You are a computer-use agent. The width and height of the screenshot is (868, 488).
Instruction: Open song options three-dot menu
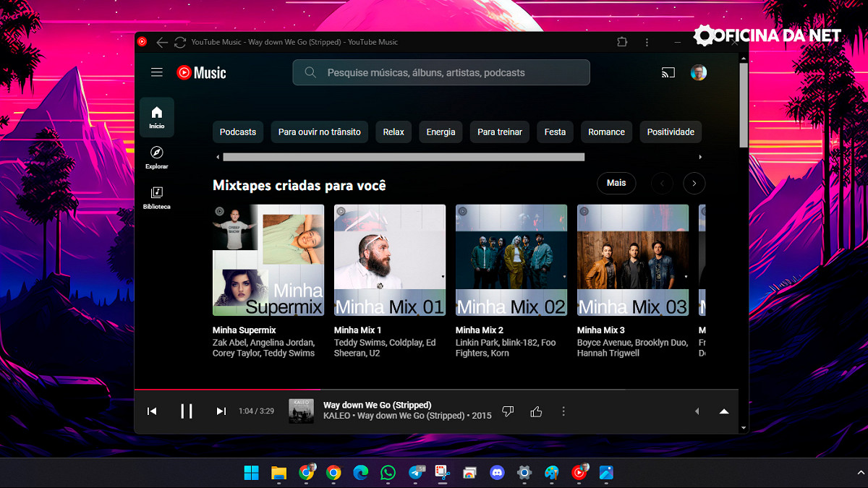[x=563, y=411]
